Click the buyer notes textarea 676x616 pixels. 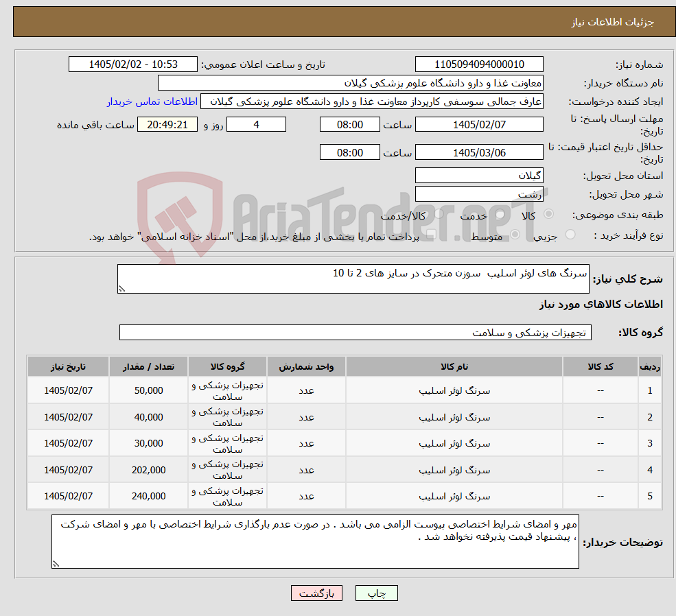[315, 541]
